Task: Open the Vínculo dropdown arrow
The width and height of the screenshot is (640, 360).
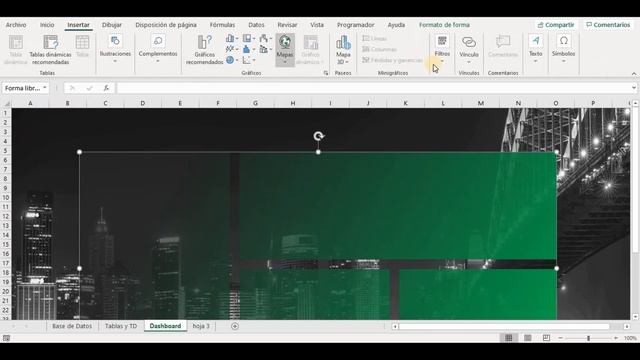Action: (469, 62)
